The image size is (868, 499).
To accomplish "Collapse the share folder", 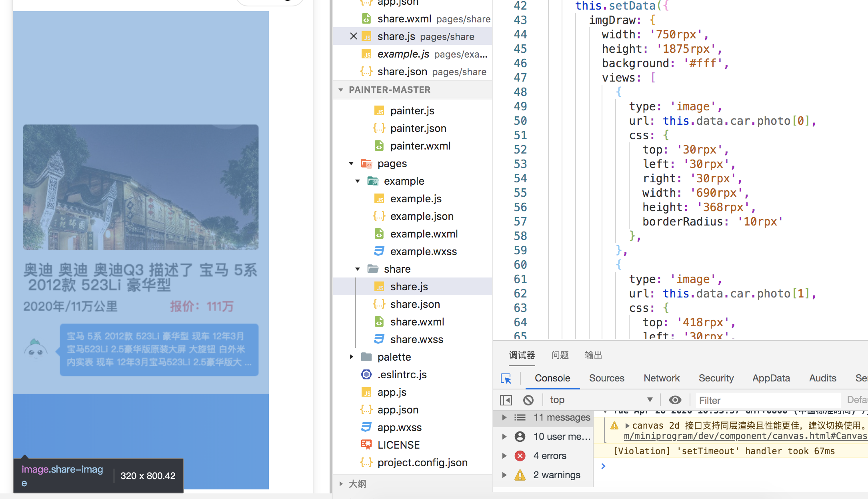I will click(x=358, y=269).
